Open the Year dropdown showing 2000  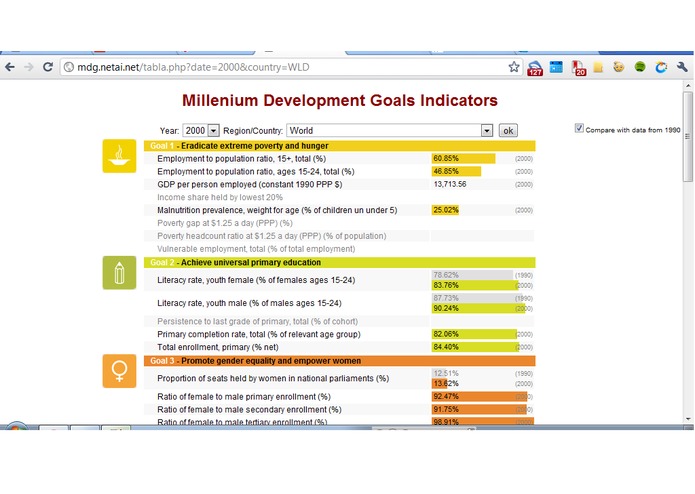point(201,130)
